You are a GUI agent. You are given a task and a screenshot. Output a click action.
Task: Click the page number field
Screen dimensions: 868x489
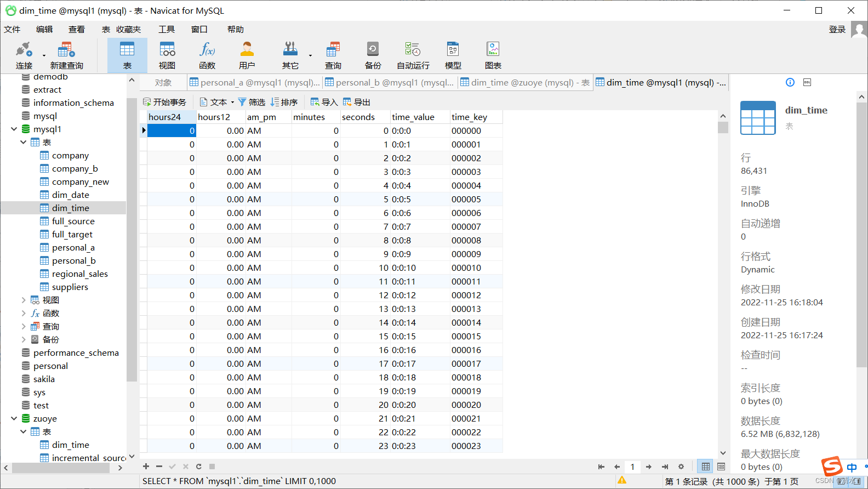point(632,467)
